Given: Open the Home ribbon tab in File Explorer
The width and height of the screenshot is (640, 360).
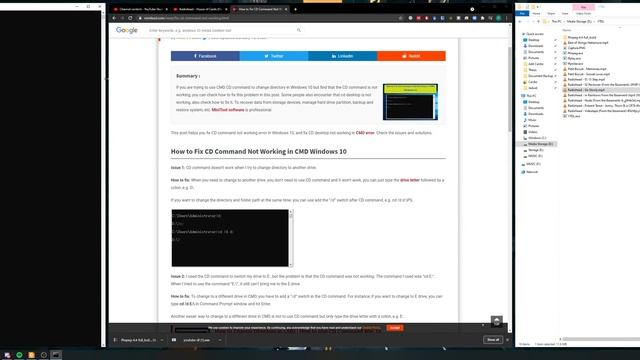Looking at the screenshot, I should click(536, 13).
